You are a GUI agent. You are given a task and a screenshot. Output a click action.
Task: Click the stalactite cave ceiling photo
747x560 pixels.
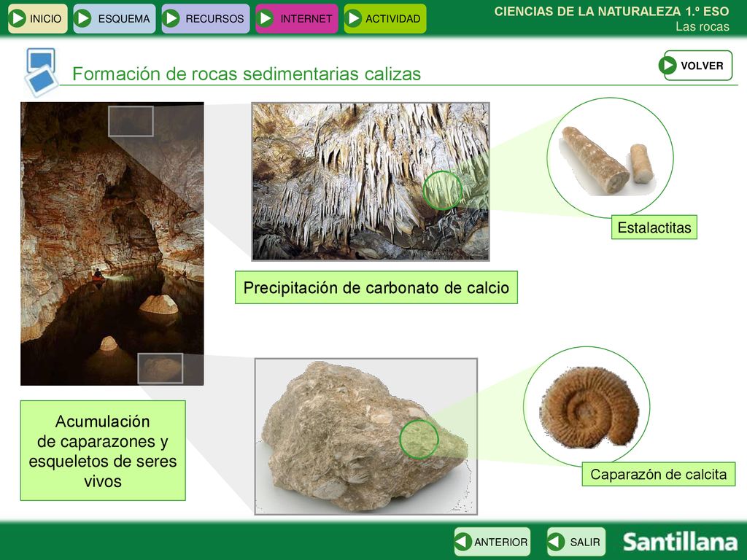coord(371,182)
